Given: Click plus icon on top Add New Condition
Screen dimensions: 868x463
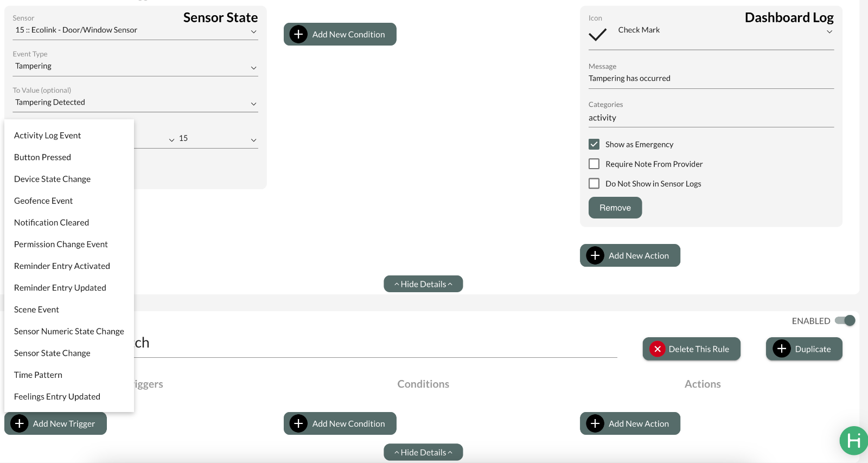Looking at the screenshot, I should (298, 34).
